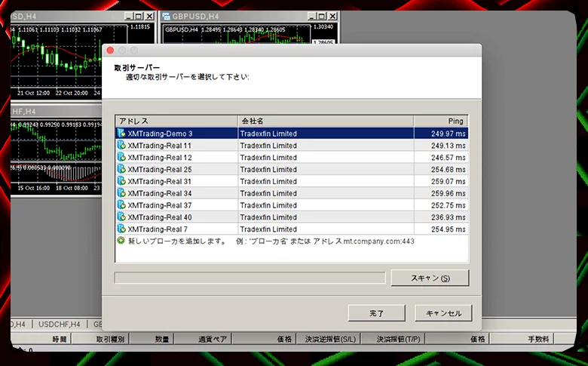The image size is (588, 366).
Task: Maximize the GBPUSD,H4 chart window
Action: [x=322, y=16]
